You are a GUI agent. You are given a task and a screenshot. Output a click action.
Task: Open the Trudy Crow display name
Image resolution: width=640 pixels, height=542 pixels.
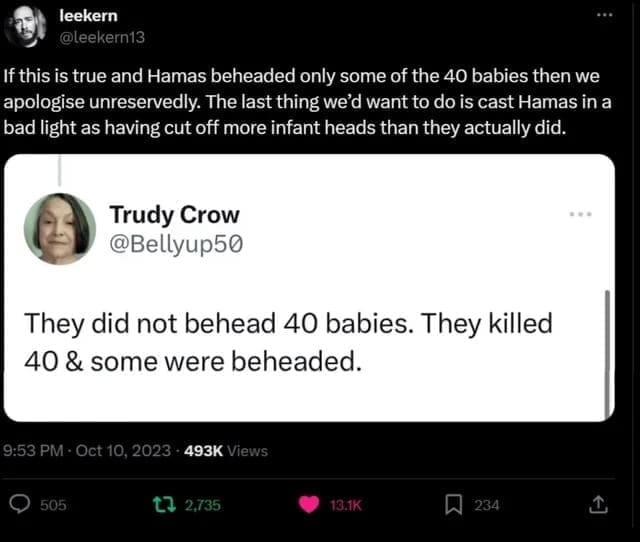tap(175, 215)
